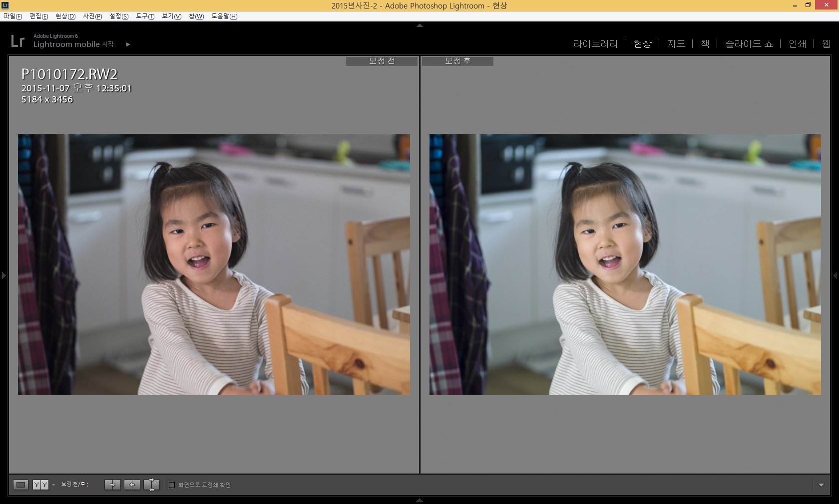Show the right panel edge arrow
This screenshot has height=504, width=839.
click(x=835, y=275)
